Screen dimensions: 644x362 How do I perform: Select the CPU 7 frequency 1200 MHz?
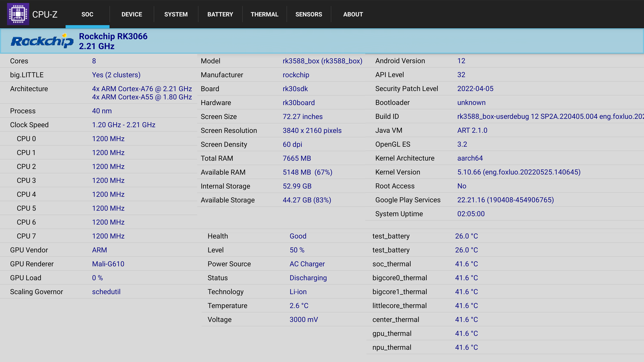tap(108, 236)
